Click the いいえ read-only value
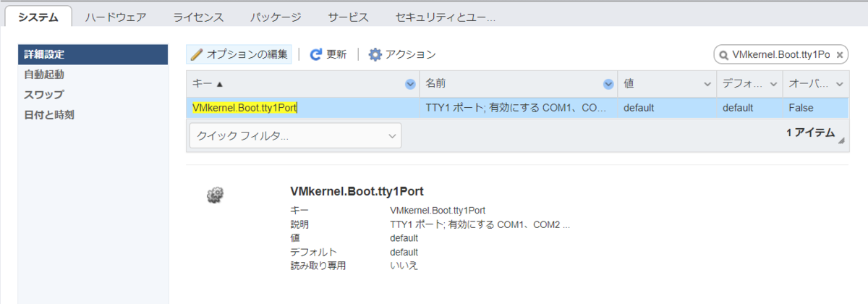The width and height of the screenshot is (868, 304). [x=404, y=266]
